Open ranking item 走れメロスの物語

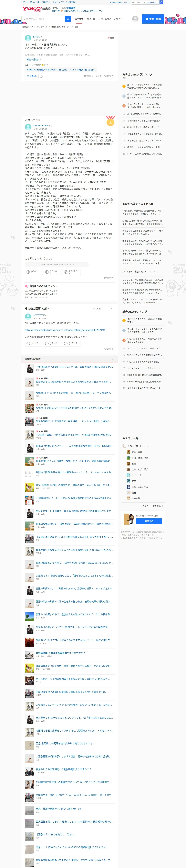(145, 86)
